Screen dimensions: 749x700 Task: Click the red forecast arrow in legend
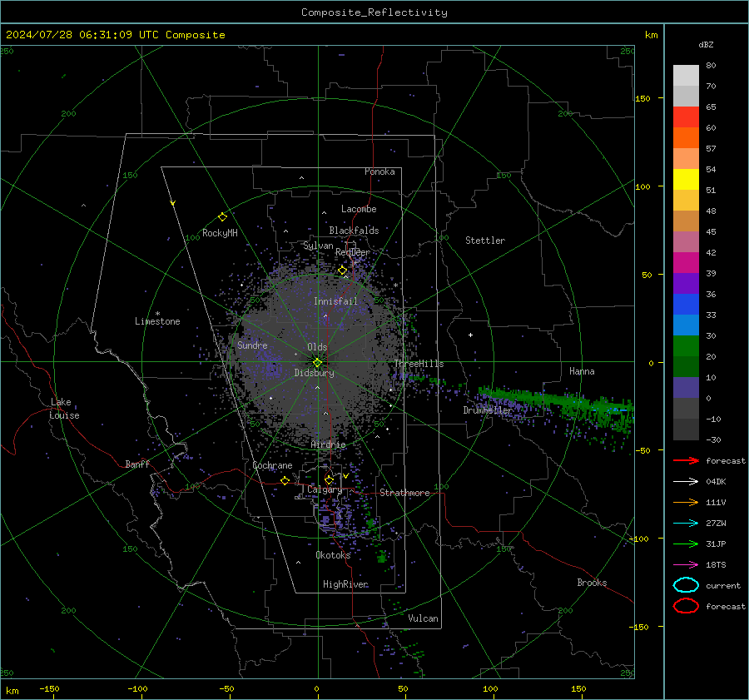(x=686, y=460)
